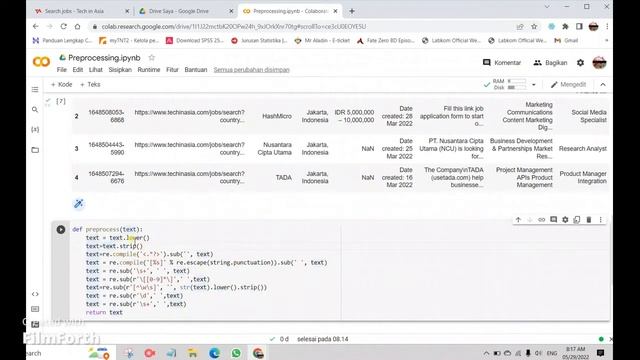Screen dimensions: 640x360
Task: Open the code snippets panel
Action: [x=35, y=294]
